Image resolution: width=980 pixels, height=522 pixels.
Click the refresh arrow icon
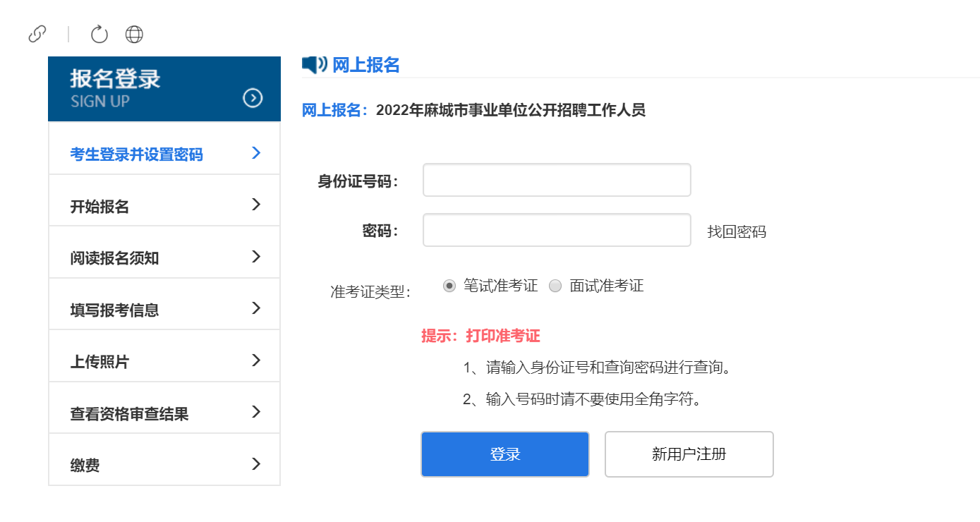pyautogui.click(x=99, y=34)
